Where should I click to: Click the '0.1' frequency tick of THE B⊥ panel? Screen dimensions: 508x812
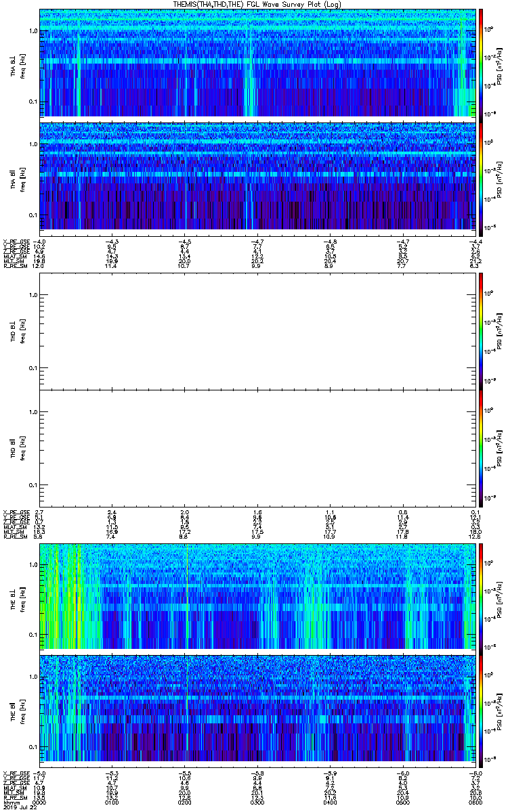coord(33,635)
